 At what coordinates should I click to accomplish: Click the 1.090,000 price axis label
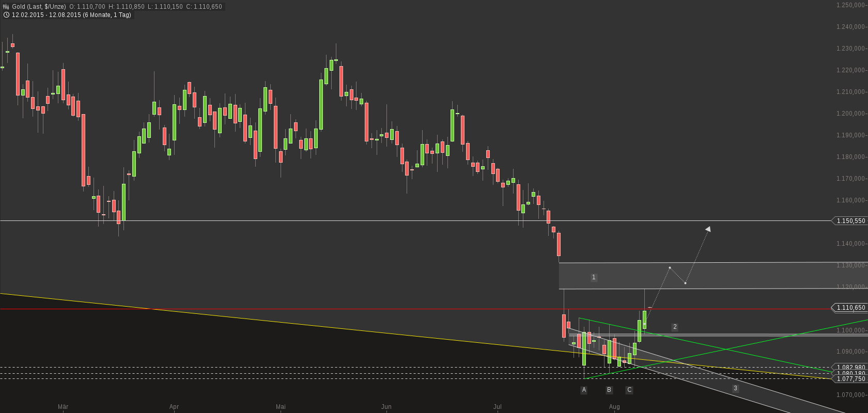click(851, 352)
